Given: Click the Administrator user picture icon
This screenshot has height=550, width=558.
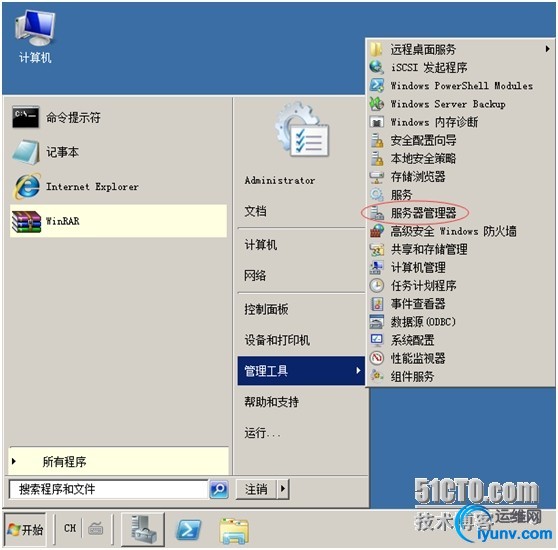Looking at the screenshot, I should [302, 130].
